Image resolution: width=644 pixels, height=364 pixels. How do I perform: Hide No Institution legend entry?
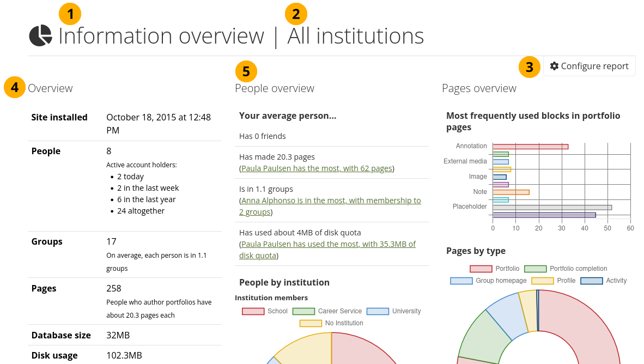pyautogui.click(x=331, y=323)
